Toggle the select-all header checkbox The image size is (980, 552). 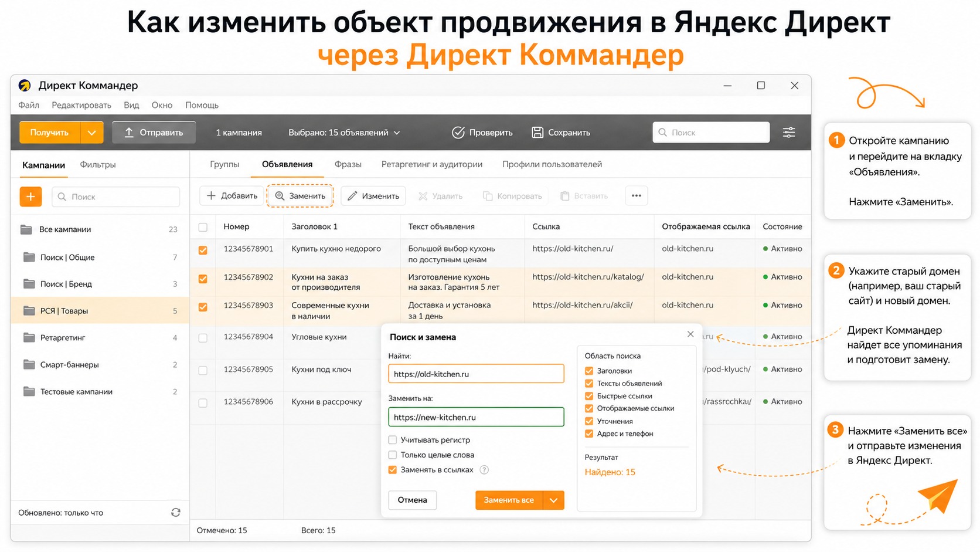coord(203,227)
